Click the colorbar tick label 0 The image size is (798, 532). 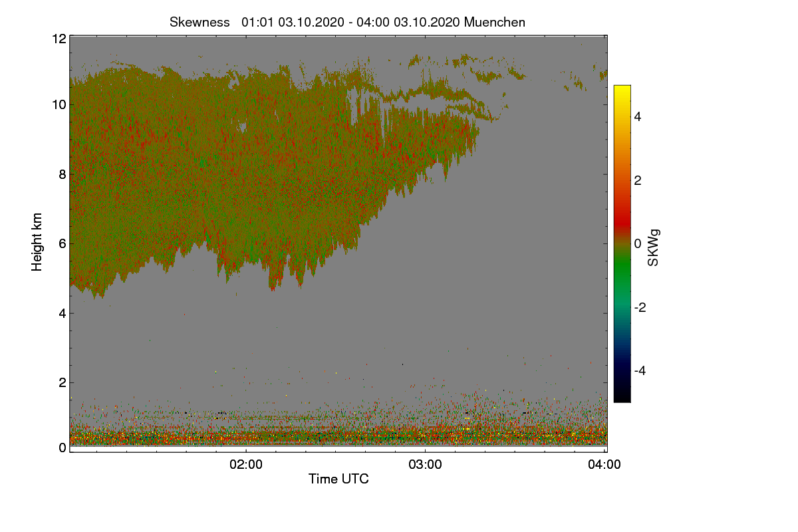coord(639,244)
